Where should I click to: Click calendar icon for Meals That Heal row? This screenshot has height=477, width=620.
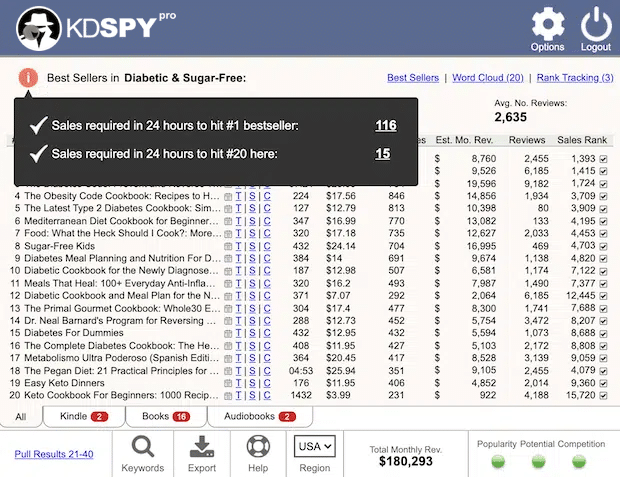click(x=228, y=284)
